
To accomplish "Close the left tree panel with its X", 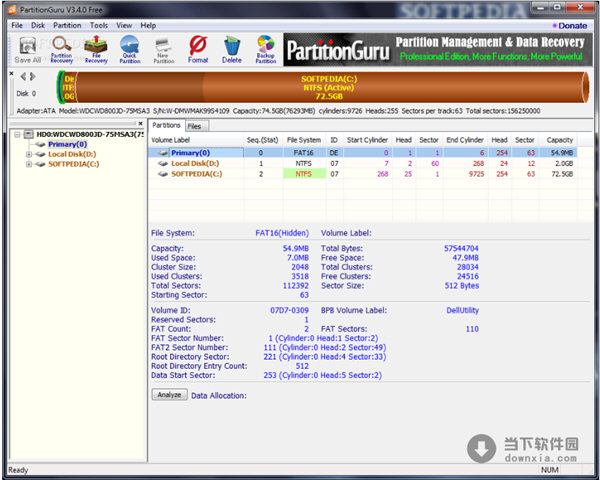I will (x=140, y=123).
